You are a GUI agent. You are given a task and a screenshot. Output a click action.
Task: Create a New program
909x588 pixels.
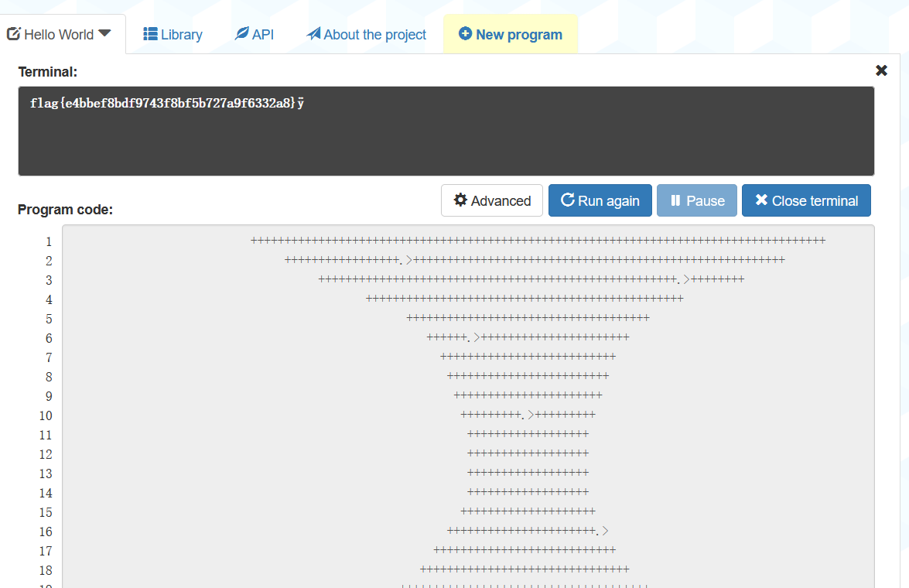click(x=511, y=34)
